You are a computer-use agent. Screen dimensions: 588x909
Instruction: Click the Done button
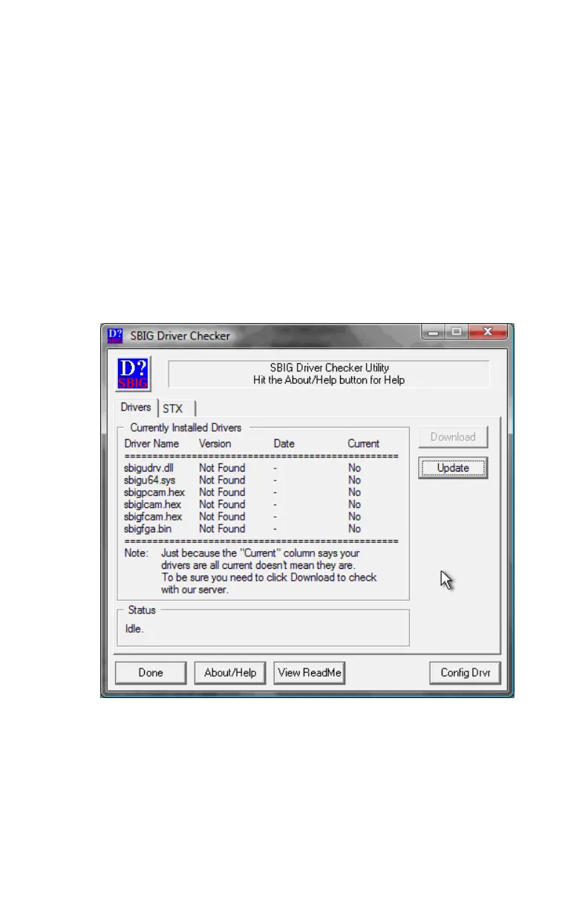151,673
